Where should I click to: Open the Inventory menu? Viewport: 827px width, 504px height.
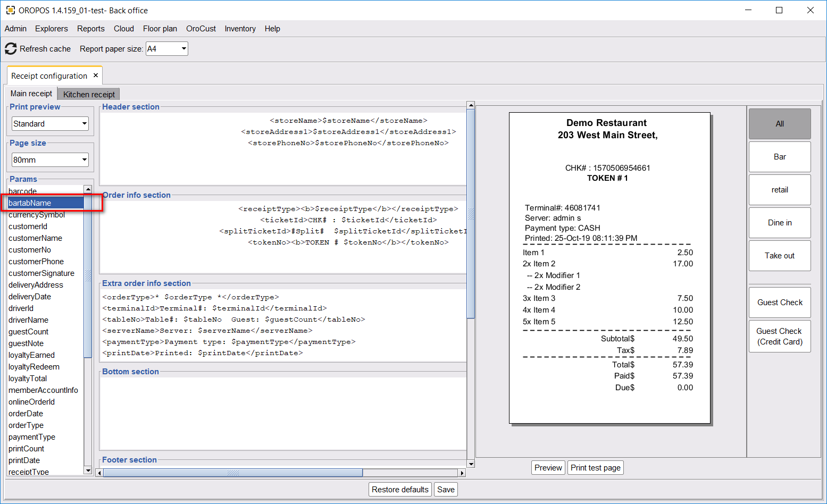click(240, 29)
